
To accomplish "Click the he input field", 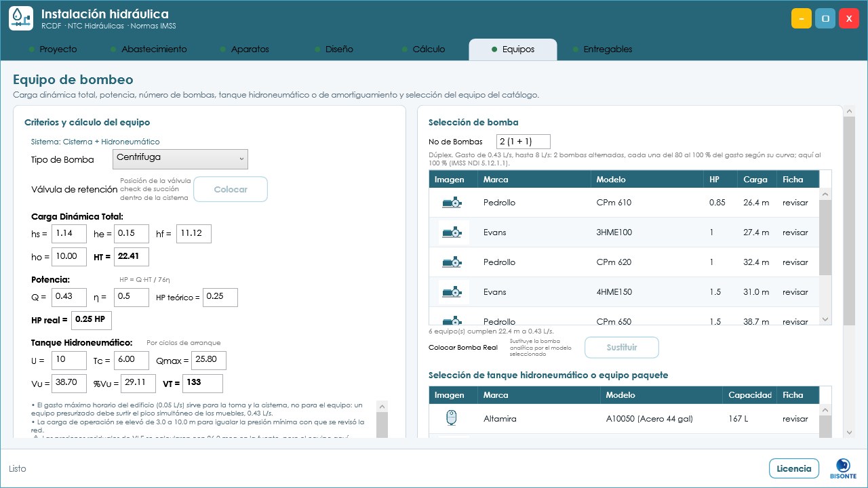I will pyautogui.click(x=132, y=234).
